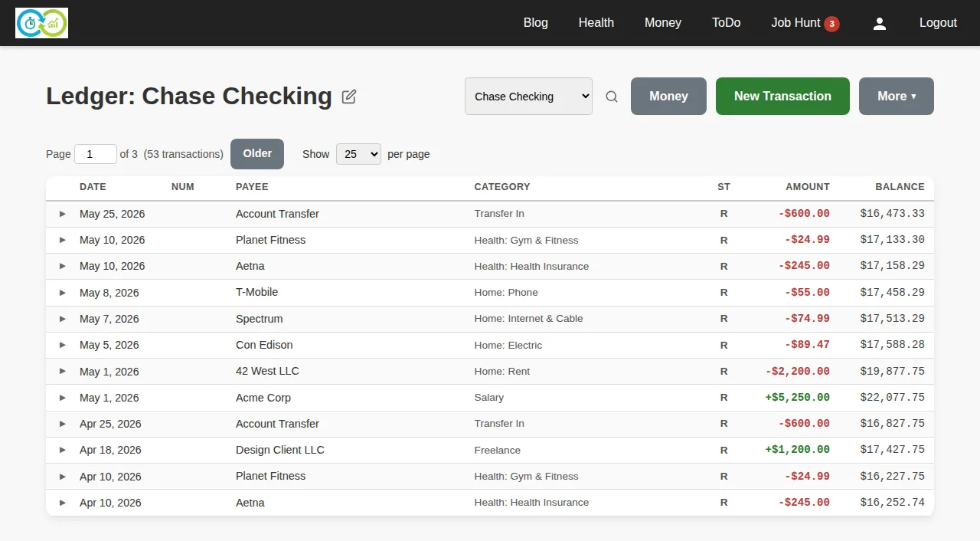Click the $22,077.75 balance

tap(892, 398)
